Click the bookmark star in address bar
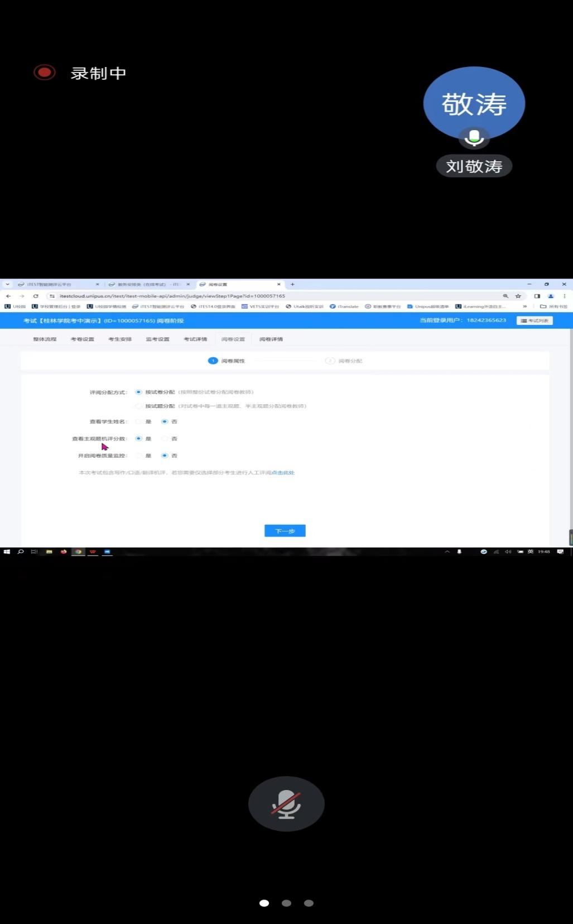 (518, 296)
